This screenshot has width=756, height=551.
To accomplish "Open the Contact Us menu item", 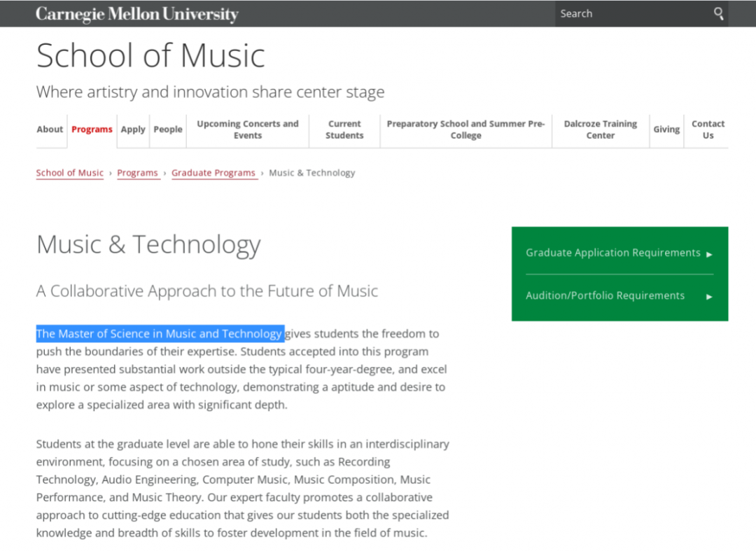I will (708, 130).
